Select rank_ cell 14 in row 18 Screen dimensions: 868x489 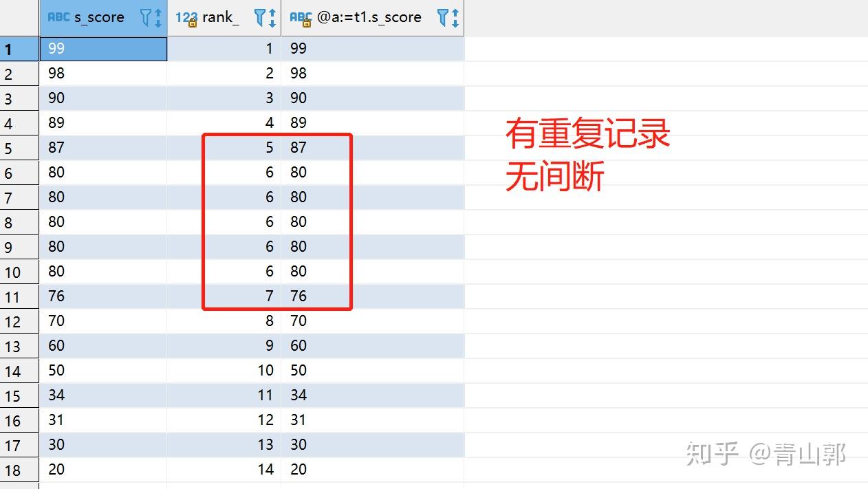click(224, 470)
